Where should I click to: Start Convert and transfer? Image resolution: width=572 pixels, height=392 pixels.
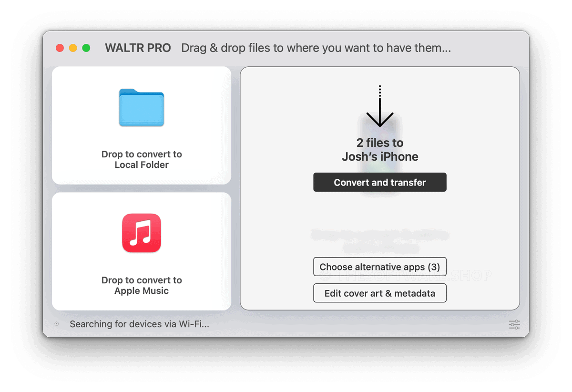pos(380,182)
